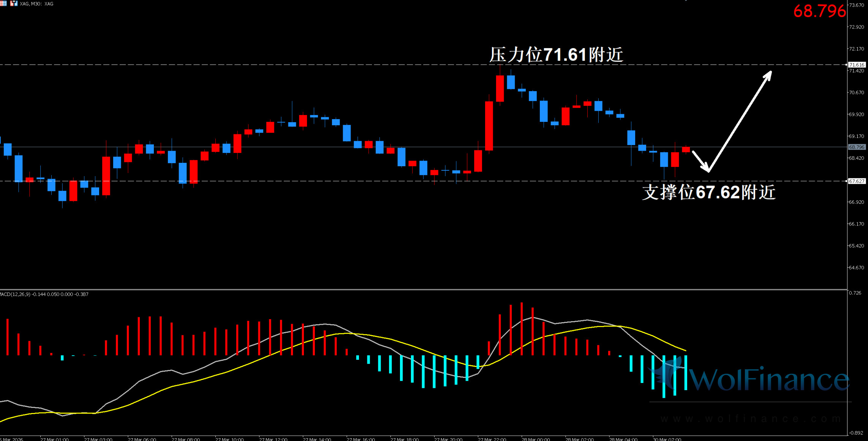The image size is (868, 441).
Task: Select the 支撑位67.62附近 text annotation
Action: click(709, 192)
